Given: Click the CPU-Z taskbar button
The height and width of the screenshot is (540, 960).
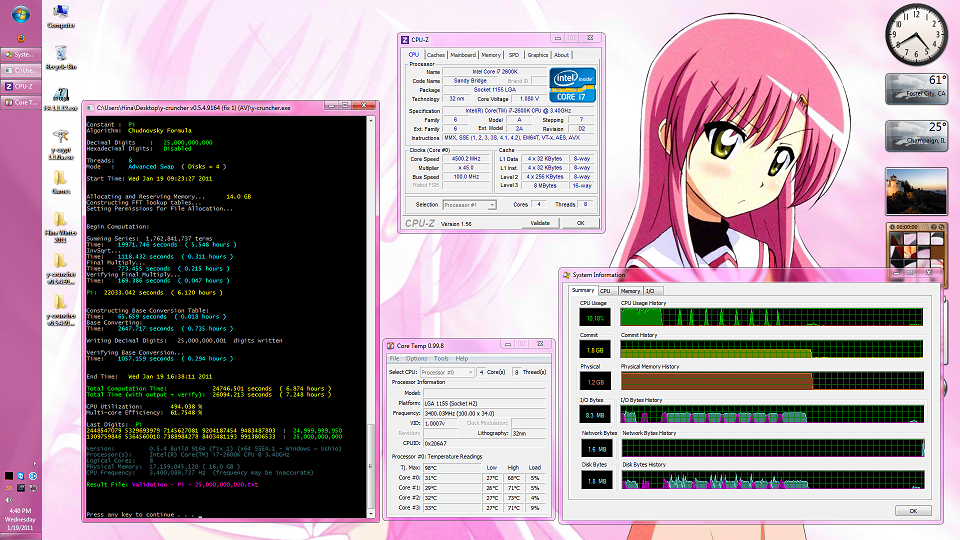Looking at the screenshot, I should point(22,87).
